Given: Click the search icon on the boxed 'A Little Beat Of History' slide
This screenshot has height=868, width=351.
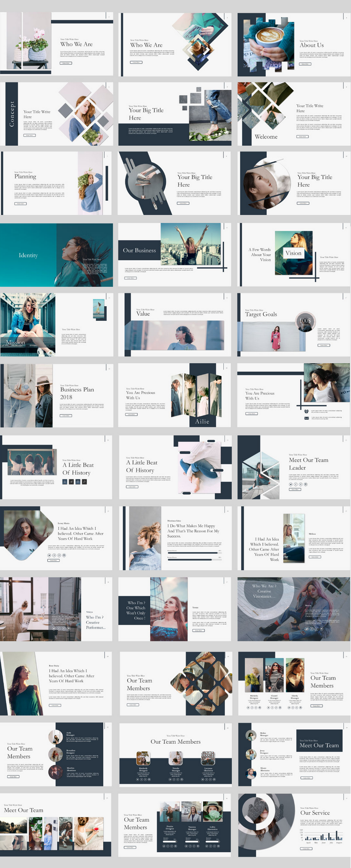Looking at the screenshot, I should coord(84,482).
